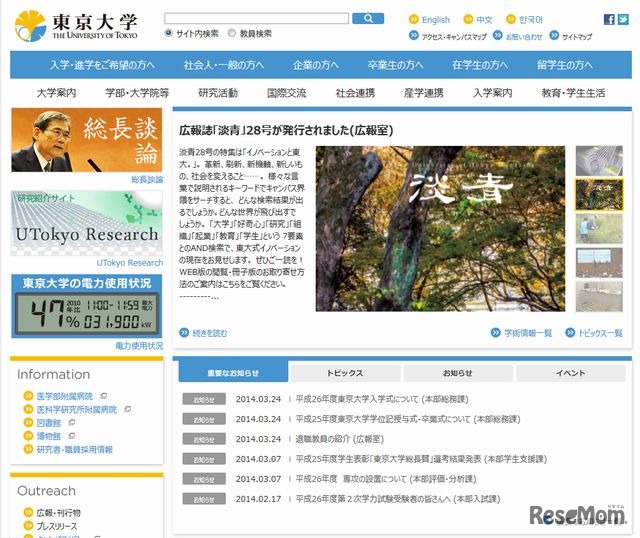Image resolution: width=640 pixels, height=538 pixels.
Task: Click the UTokyo Research banner image
Action: click(87, 223)
